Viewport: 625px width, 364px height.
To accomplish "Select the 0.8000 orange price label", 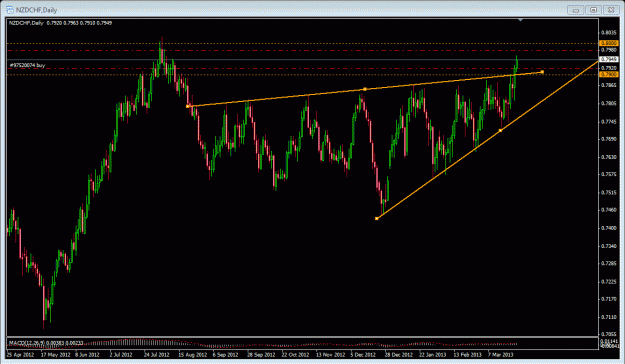I will [x=609, y=43].
